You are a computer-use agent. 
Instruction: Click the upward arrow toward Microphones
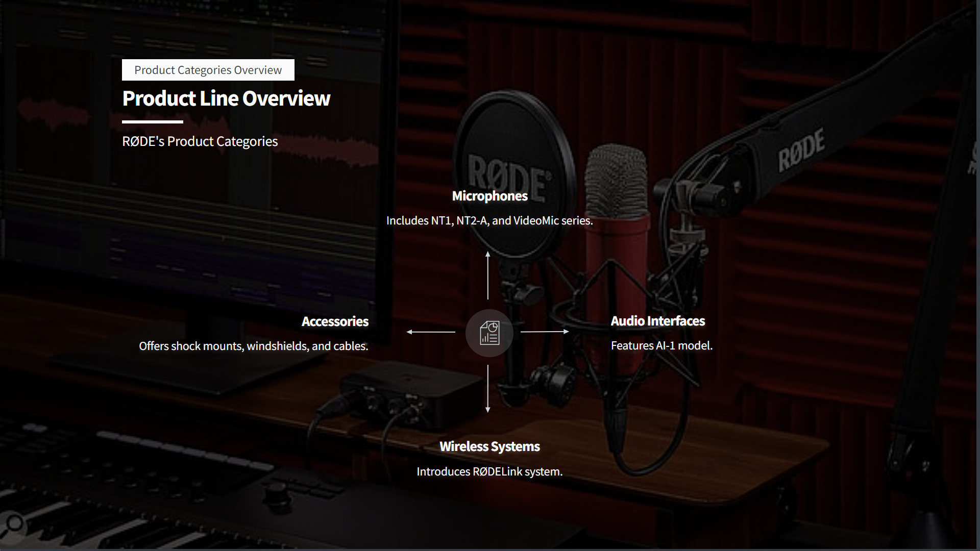click(488, 275)
